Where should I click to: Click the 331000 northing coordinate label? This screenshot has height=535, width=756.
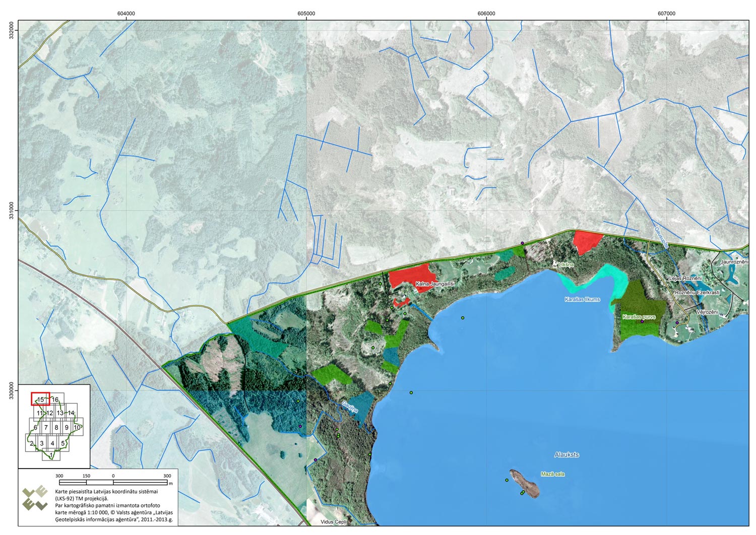click(12, 210)
